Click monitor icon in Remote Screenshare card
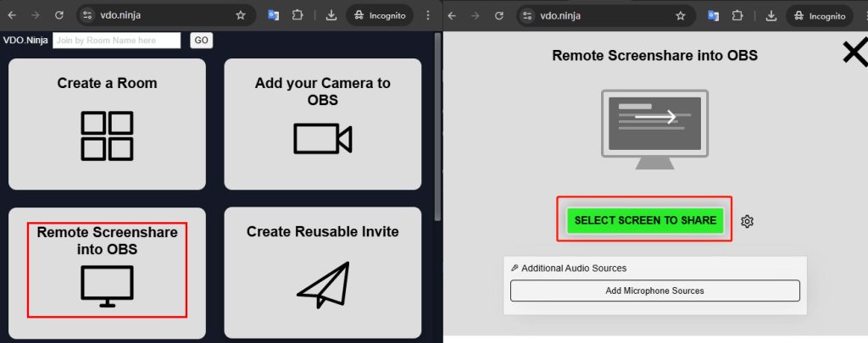This screenshot has width=868, height=343. (107, 286)
